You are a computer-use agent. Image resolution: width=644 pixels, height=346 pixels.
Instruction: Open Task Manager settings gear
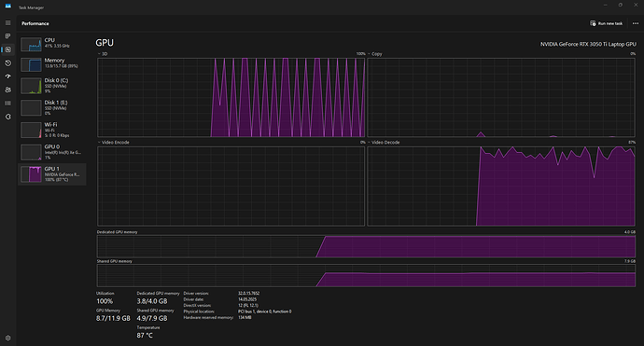(7, 339)
